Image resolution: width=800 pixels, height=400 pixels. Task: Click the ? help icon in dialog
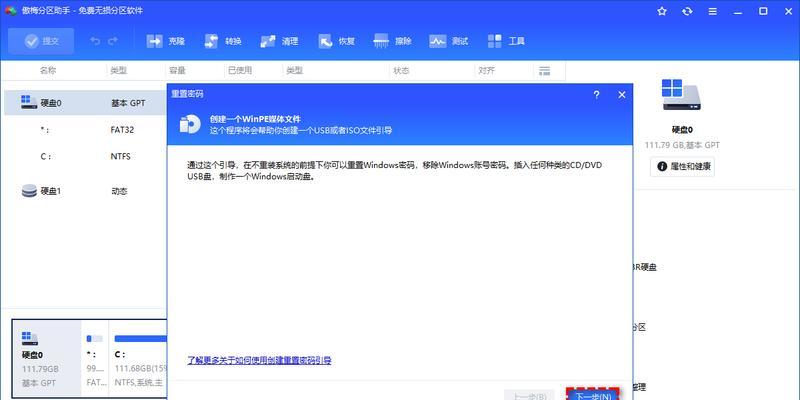596,95
